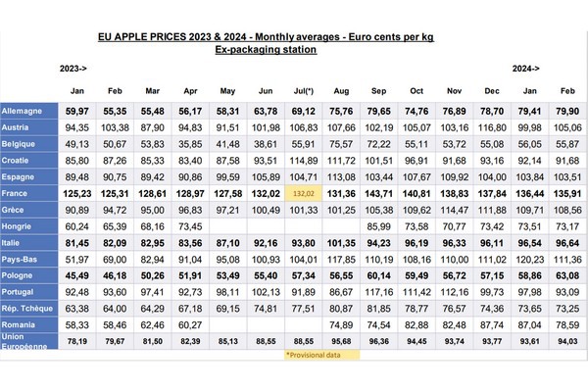Click the Dec column header
This screenshot has height=392, width=588.
[494, 90]
